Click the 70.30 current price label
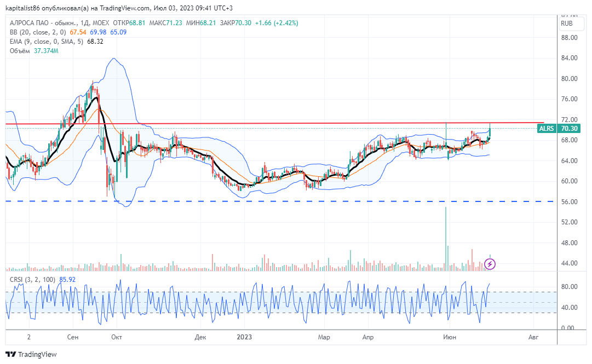 pos(569,129)
